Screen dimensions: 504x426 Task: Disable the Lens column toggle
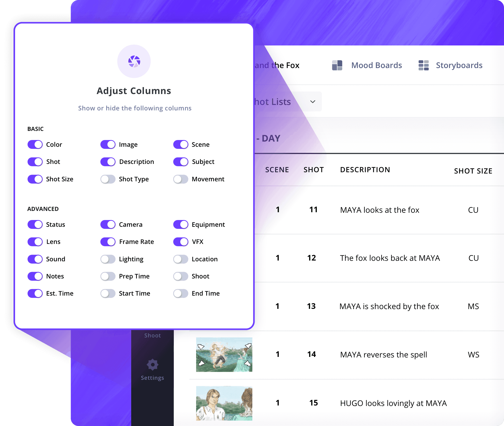pyautogui.click(x=35, y=242)
